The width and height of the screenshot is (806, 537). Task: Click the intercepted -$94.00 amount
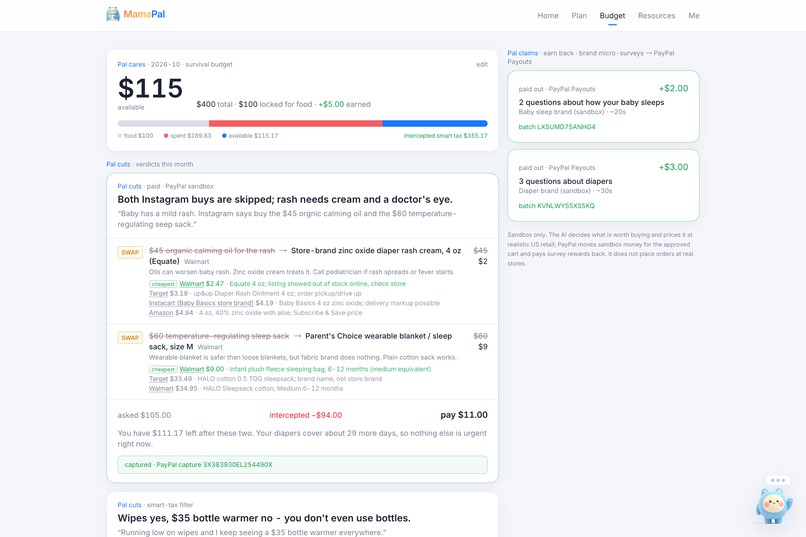[x=306, y=415]
